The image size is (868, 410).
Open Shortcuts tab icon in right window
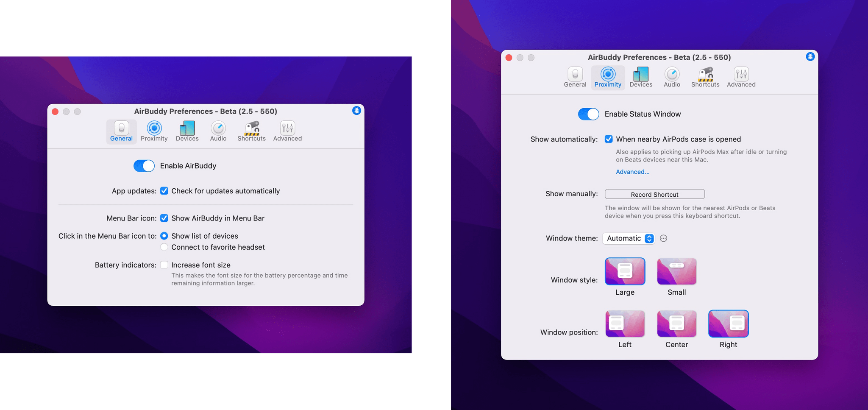(x=705, y=74)
